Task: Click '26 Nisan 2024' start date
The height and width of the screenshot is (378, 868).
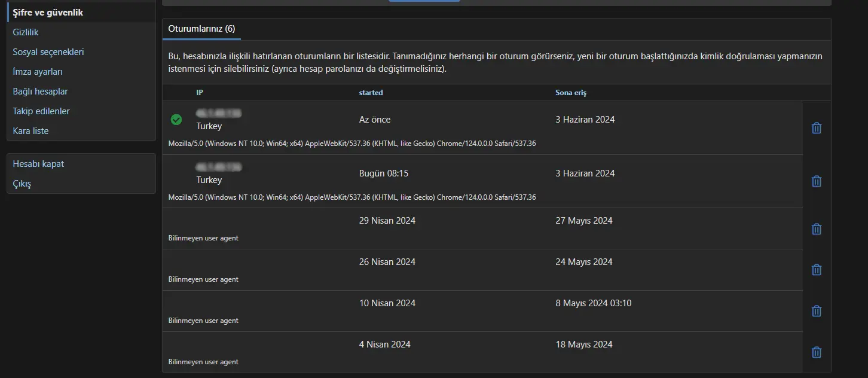Action: click(387, 262)
